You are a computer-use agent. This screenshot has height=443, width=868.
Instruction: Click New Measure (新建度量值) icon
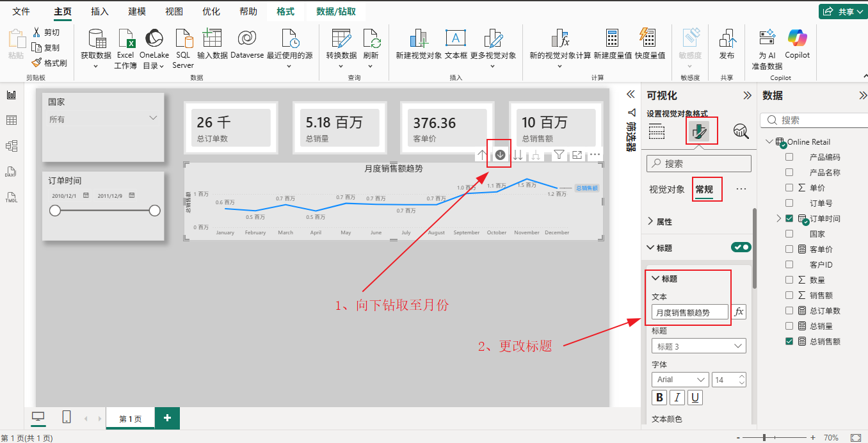coord(613,39)
